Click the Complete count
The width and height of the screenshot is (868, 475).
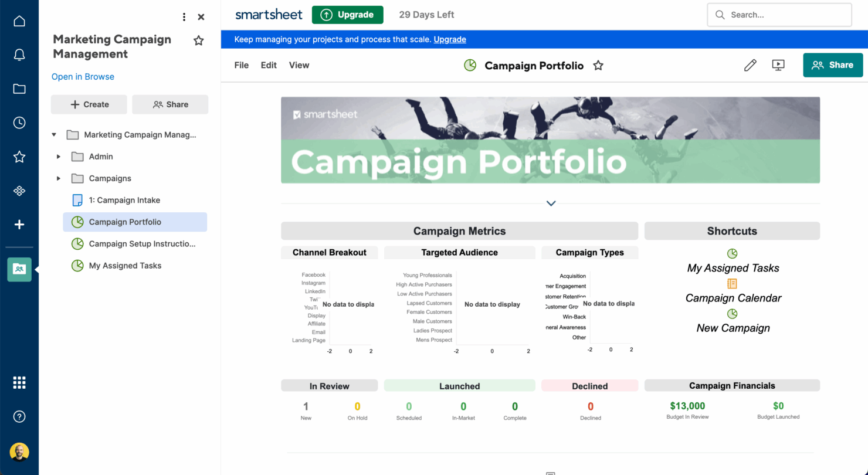coord(515,406)
